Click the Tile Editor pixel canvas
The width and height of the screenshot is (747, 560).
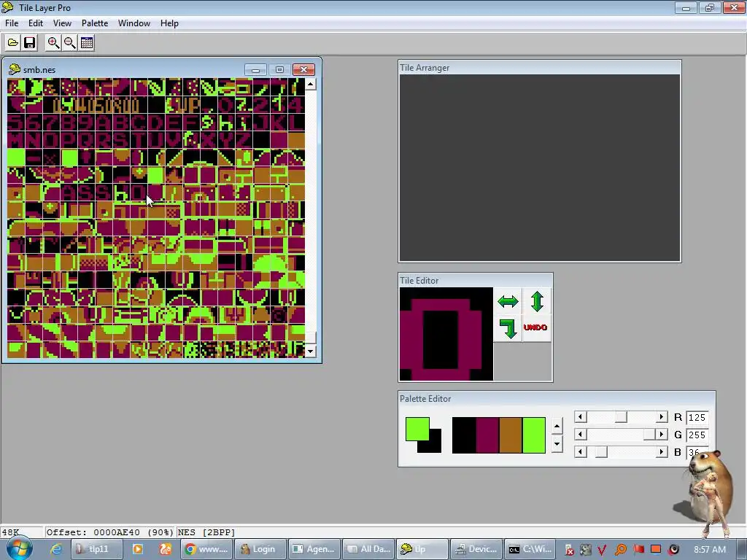(x=446, y=334)
